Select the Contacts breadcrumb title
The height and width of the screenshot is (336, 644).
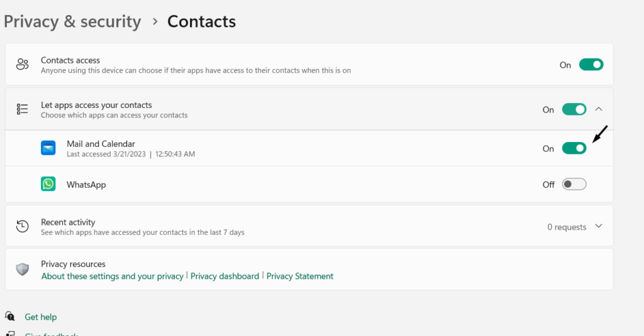pos(201,21)
